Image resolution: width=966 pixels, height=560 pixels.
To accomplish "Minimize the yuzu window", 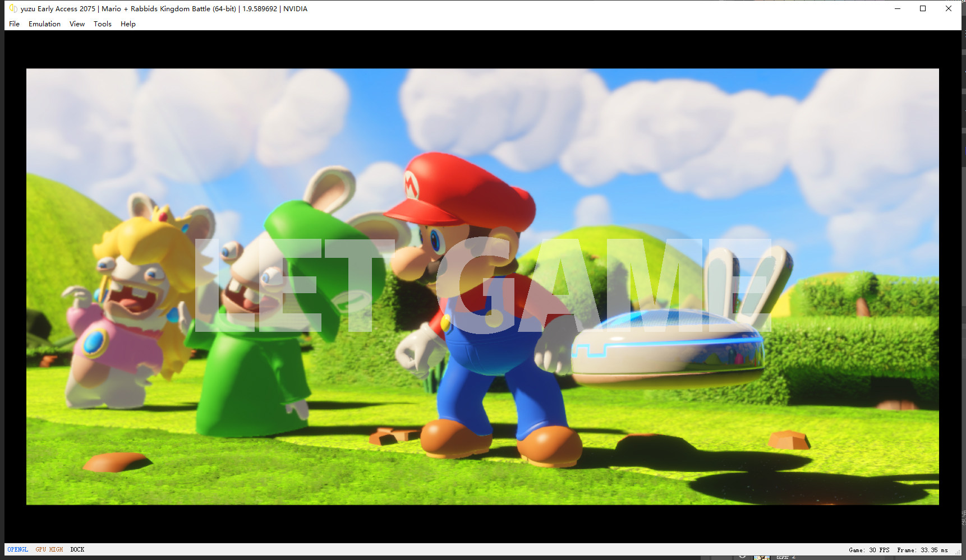I will pos(898,8).
